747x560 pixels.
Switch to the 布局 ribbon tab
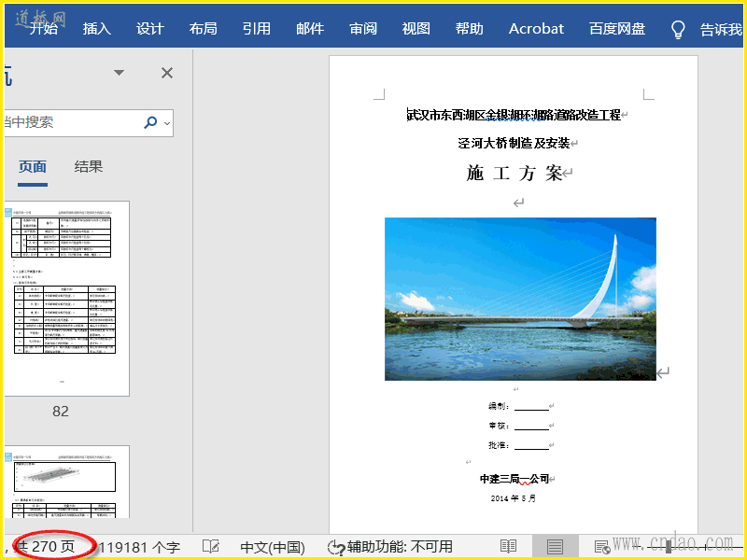(204, 29)
